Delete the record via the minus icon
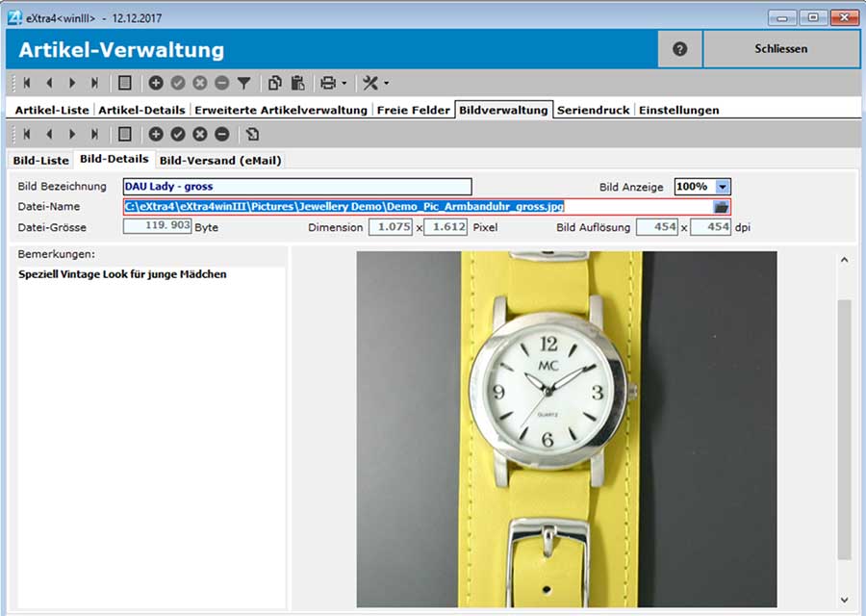This screenshot has width=866, height=616. (x=220, y=83)
